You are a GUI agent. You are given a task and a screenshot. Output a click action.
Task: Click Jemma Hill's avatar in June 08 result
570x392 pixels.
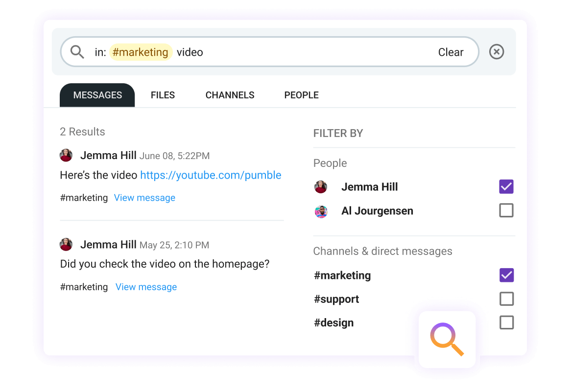point(66,156)
